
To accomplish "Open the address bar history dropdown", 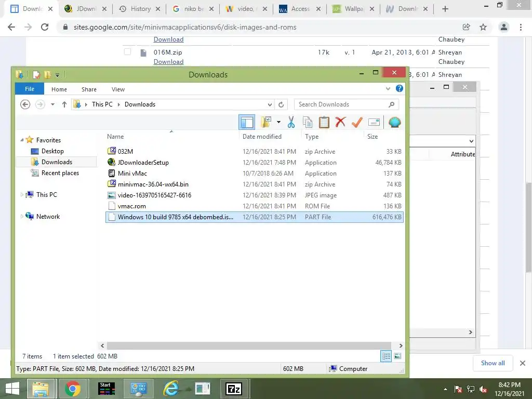I will [x=270, y=104].
